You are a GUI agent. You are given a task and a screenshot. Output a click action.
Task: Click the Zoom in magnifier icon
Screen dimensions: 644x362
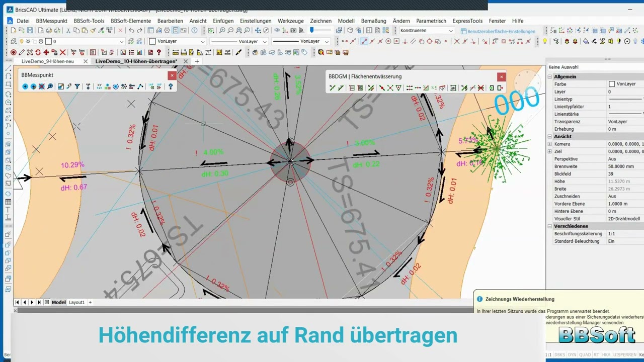tap(222, 30)
